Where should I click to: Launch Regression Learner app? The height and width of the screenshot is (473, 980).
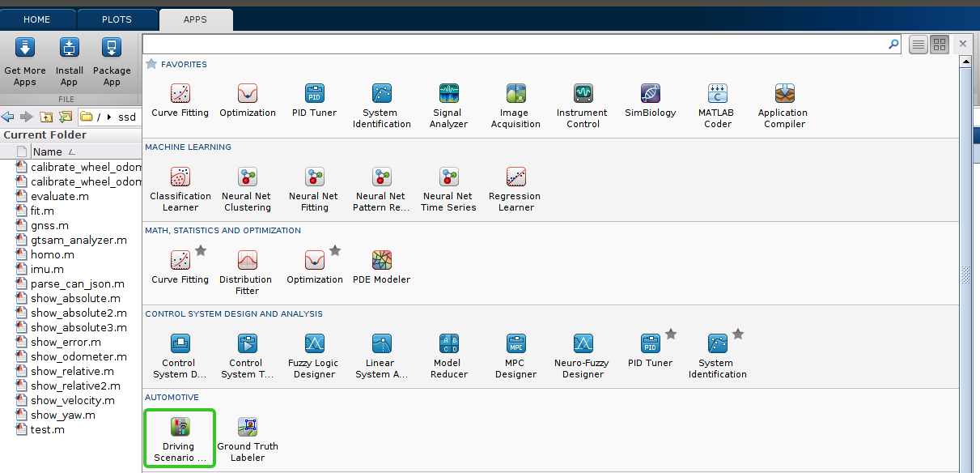515,189
